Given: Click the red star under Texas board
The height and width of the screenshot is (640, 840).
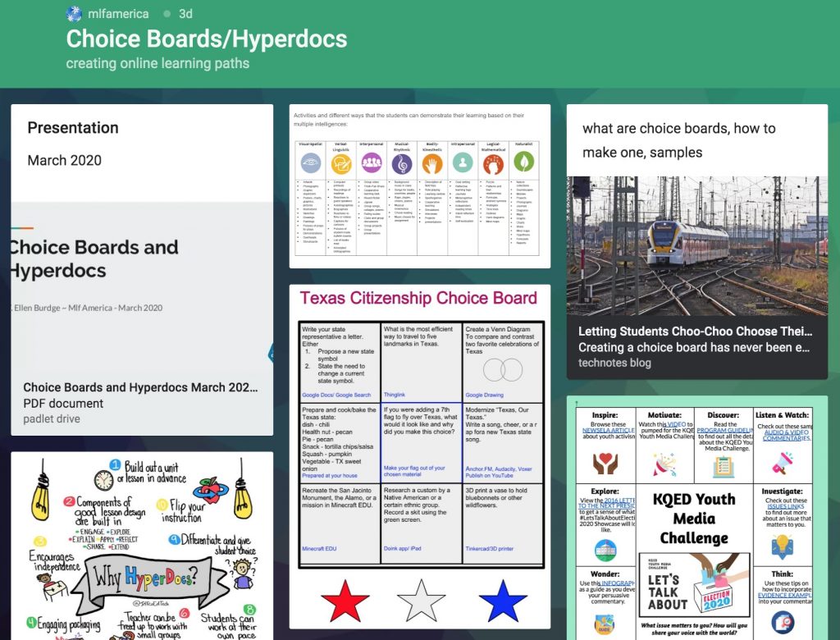Looking at the screenshot, I should 345,601.
